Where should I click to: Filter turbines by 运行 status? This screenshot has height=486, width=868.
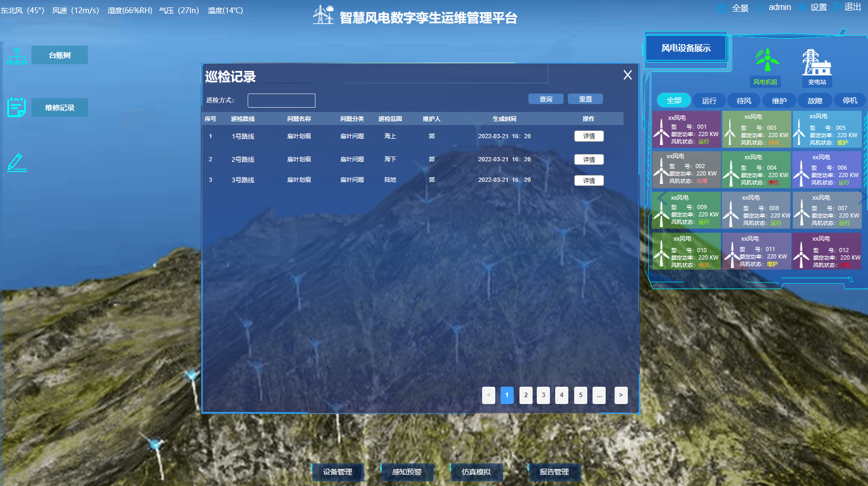pyautogui.click(x=709, y=100)
